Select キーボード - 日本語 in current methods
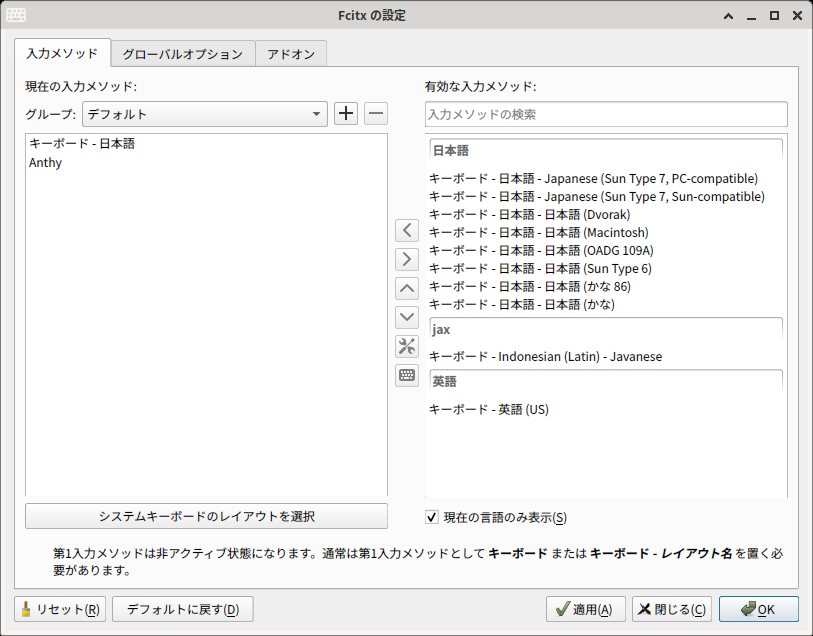813x636 pixels. 206,144
